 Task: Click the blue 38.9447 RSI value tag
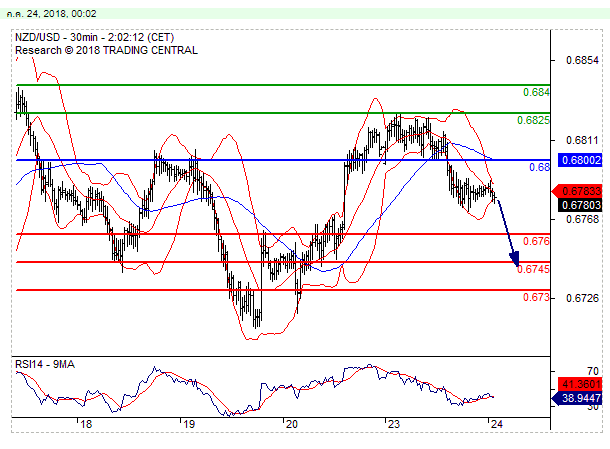pos(577,398)
